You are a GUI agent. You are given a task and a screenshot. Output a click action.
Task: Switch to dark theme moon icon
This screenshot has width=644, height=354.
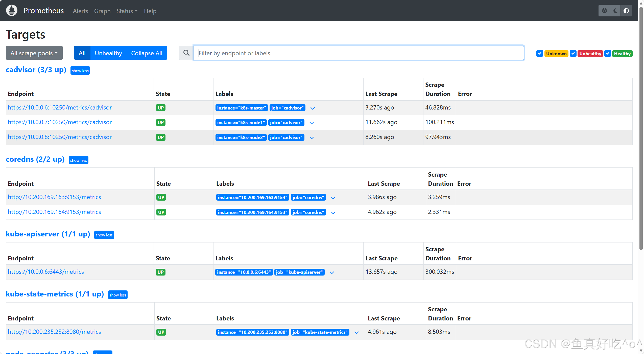615,11
